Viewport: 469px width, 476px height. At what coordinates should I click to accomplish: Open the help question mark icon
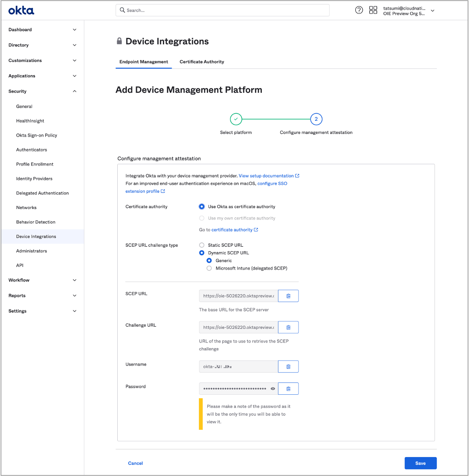(x=359, y=10)
